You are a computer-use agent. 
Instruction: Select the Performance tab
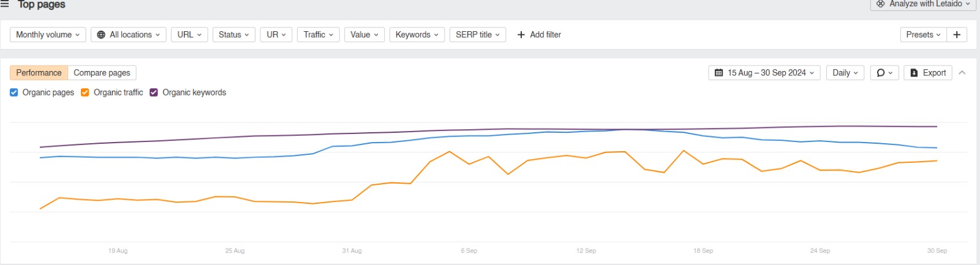39,73
